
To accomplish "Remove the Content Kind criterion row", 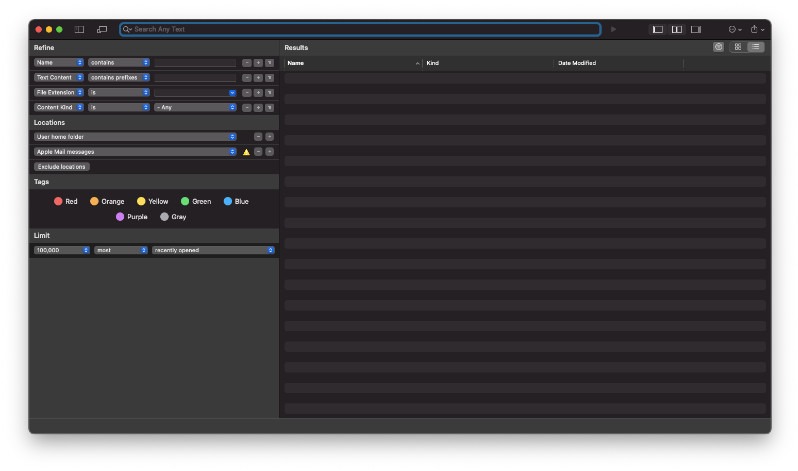I will click(x=247, y=107).
